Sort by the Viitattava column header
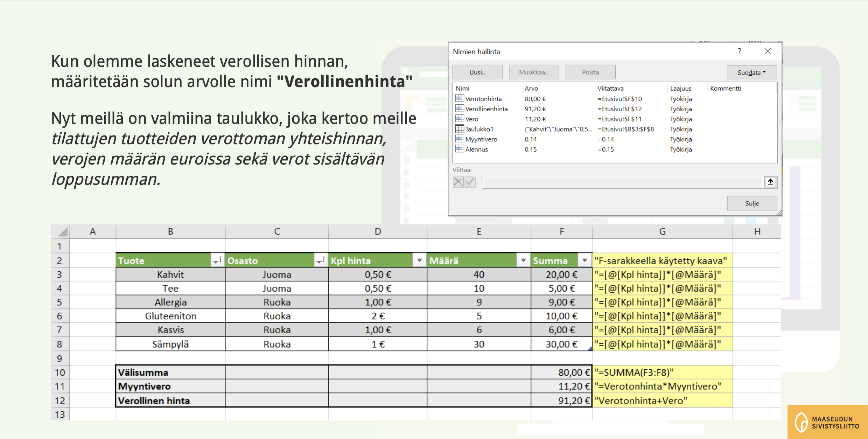This screenshot has width=868, height=439. point(631,88)
